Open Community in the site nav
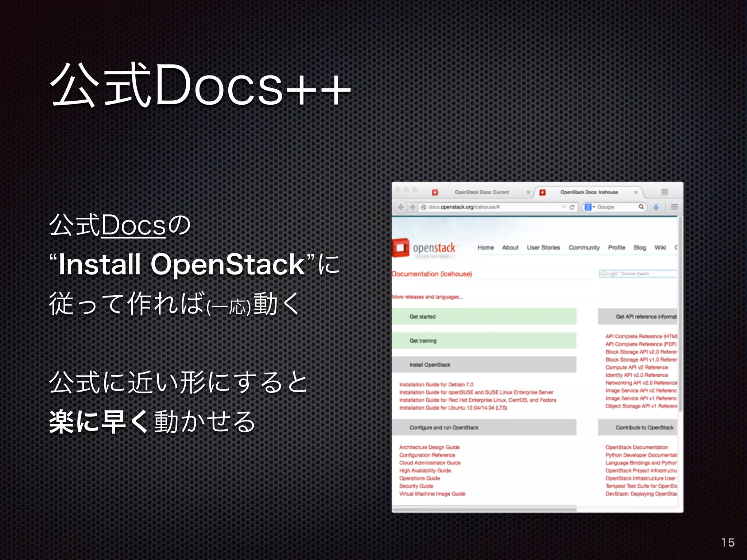Image resolution: width=747 pixels, height=560 pixels. 584,248
